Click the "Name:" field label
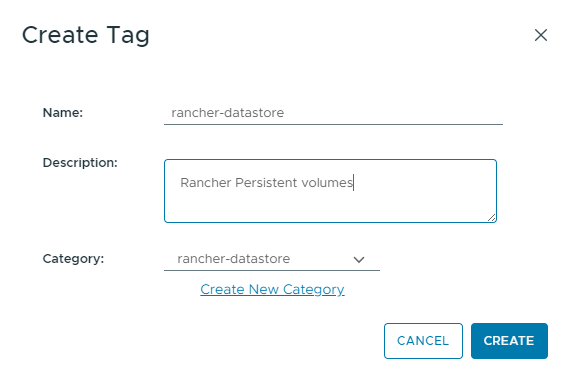This screenshot has height=377, width=568. pyautogui.click(x=63, y=113)
